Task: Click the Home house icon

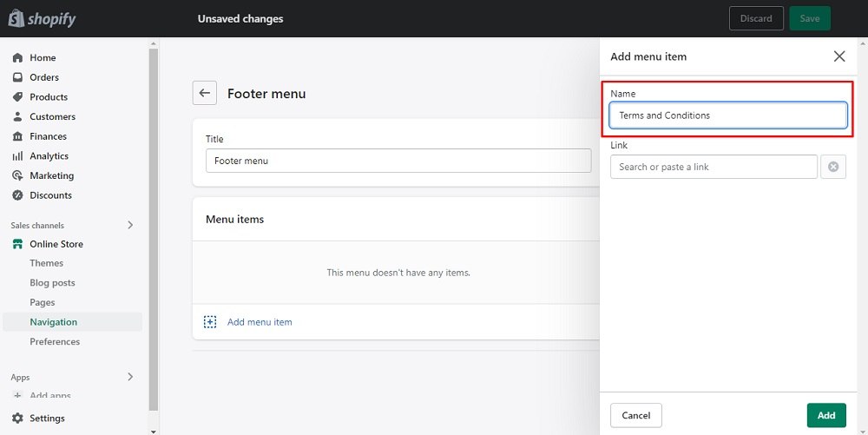Action: pyautogui.click(x=17, y=57)
